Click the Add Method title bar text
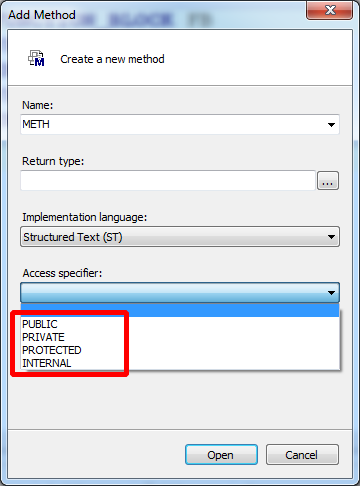Screen dimensions: 360x486 [x=42, y=15]
